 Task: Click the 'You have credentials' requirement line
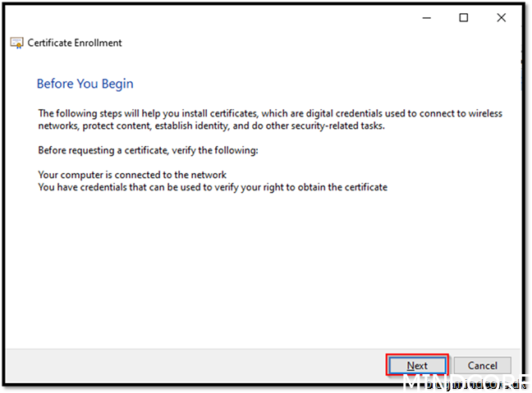[x=213, y=187]
